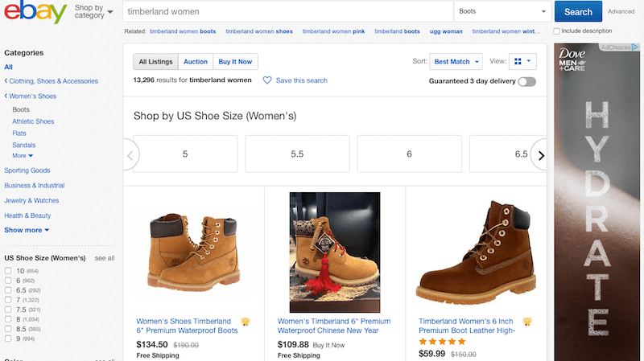The image size is (644, 361).
Task: Open related search timberland women wint...
Action: [506, 31]
